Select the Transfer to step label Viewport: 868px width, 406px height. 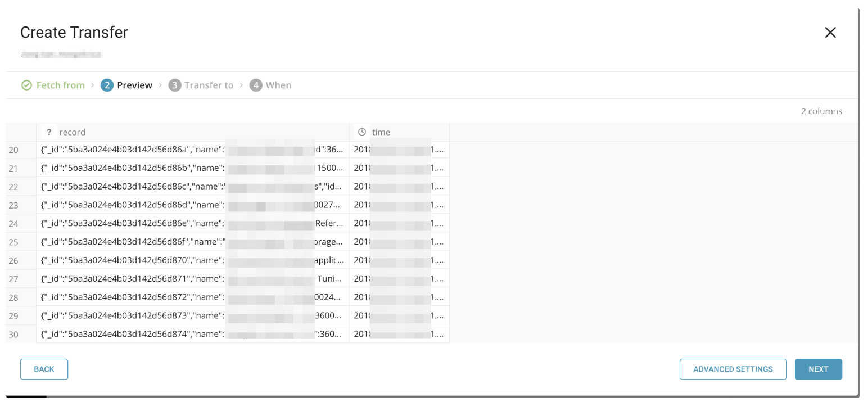click(x=209, y=85)
